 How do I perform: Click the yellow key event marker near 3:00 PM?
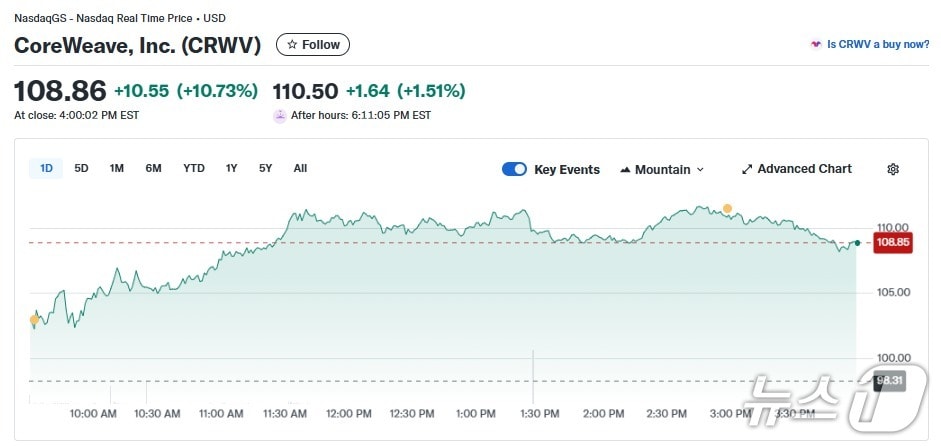click(x=728, y=208)
